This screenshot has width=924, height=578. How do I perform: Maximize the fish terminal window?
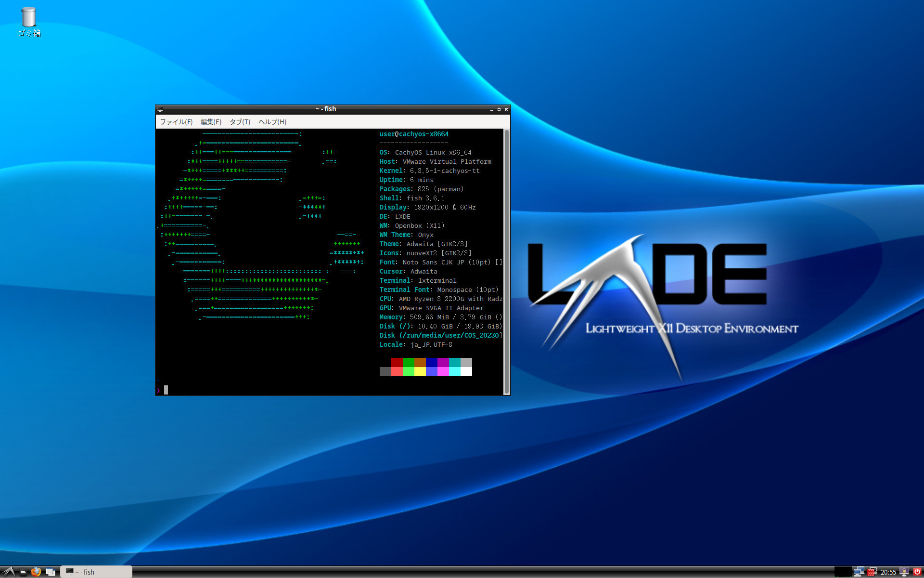[x=499, y=109]
